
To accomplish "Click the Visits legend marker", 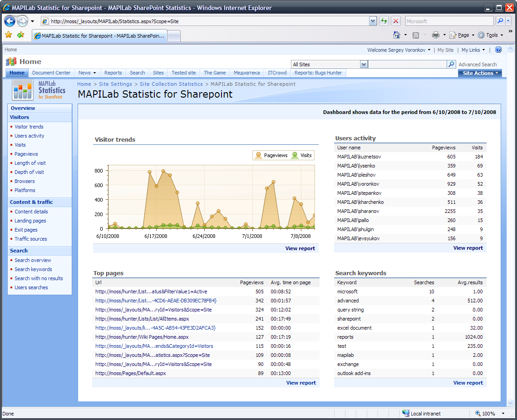I will 295,155.
